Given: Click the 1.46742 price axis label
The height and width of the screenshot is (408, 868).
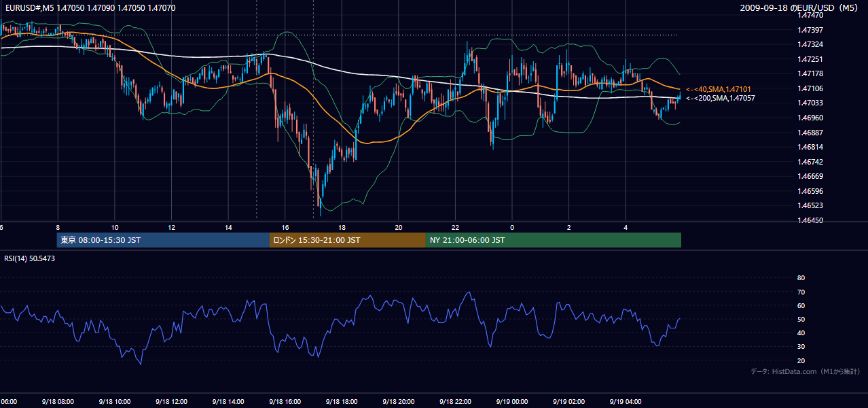Looking at the screenshot, I should 810,162.
